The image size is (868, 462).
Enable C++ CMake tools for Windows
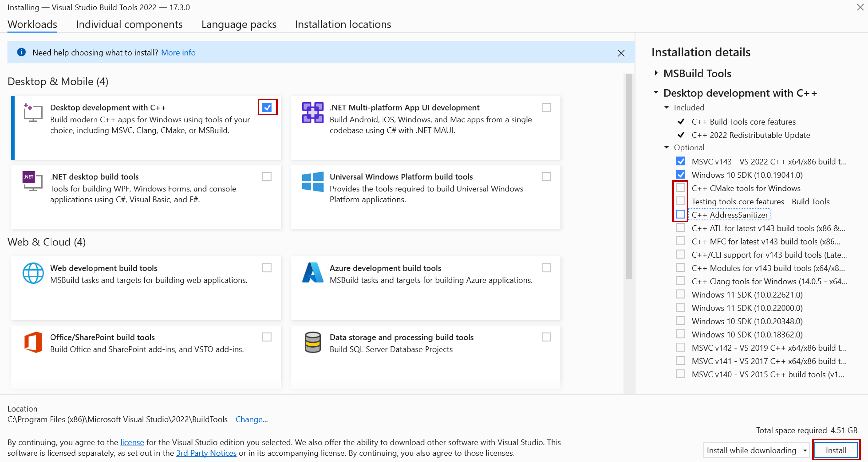[680, 188]
